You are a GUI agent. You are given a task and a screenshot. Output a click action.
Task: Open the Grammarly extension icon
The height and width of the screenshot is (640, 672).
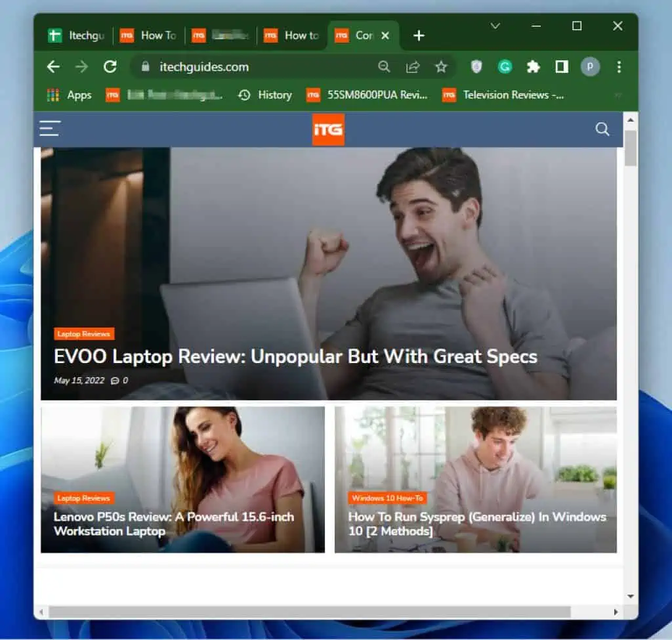pyautogui.click(x=505, y=66)
